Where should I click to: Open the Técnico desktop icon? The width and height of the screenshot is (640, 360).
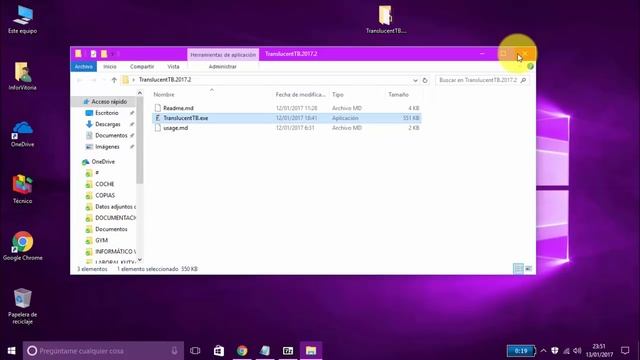(x=22, y=189)
